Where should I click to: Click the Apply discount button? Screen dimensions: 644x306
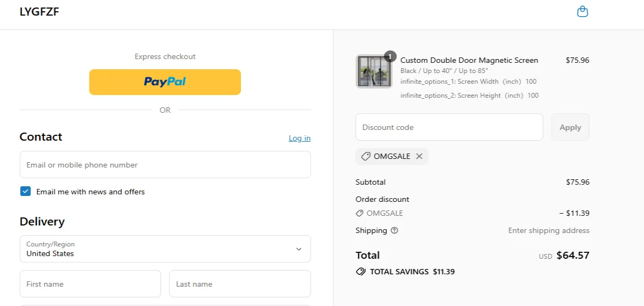pos(570,127)
